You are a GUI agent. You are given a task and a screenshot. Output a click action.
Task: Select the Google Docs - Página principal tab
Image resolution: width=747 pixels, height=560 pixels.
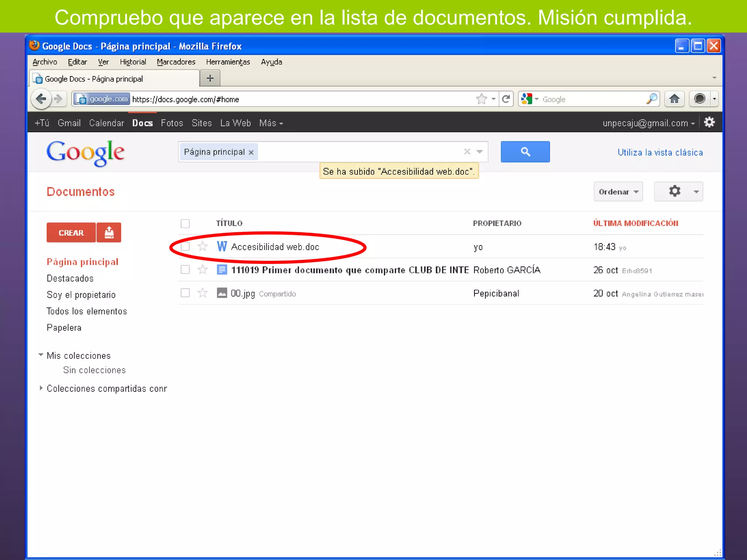click(x=114, y=79)
